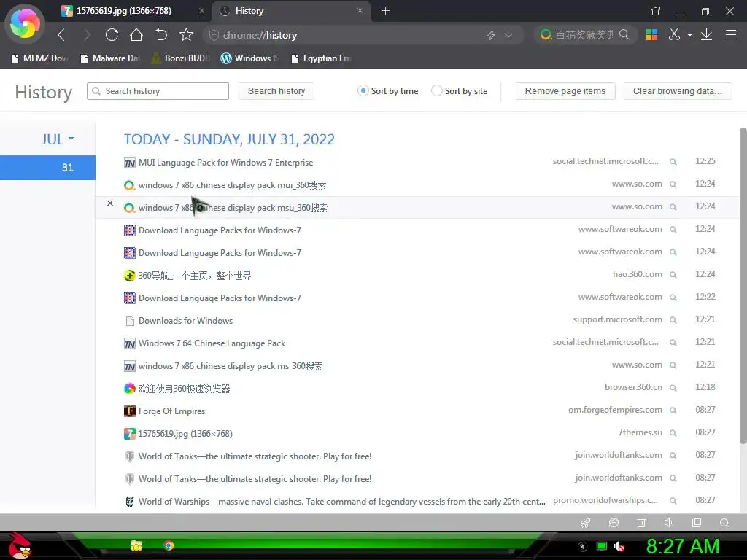Click the 8:27 AM taskbar clock
The image size is (747, 560).
(x=683, y=546)
